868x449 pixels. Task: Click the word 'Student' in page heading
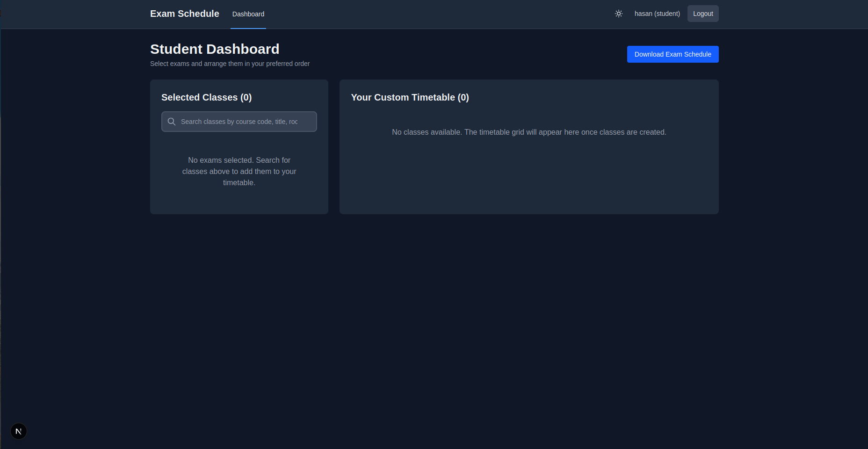click(176, 49)
